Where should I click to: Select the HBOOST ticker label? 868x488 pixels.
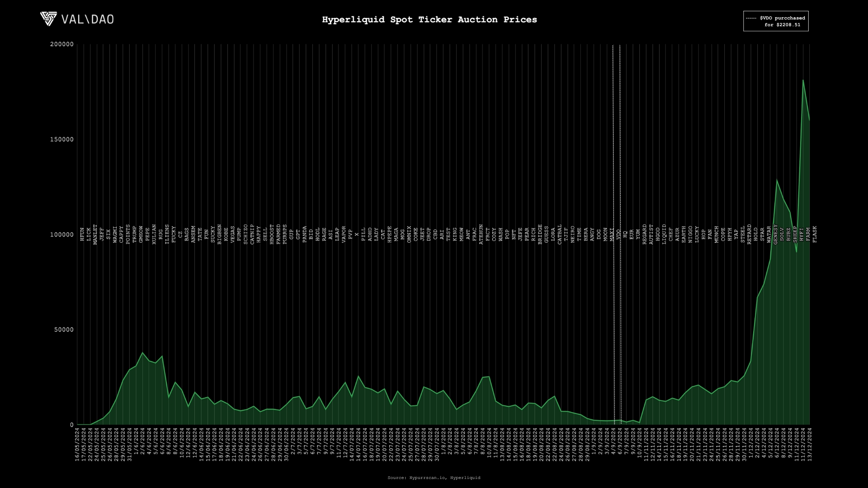click(x=272, y=235)
